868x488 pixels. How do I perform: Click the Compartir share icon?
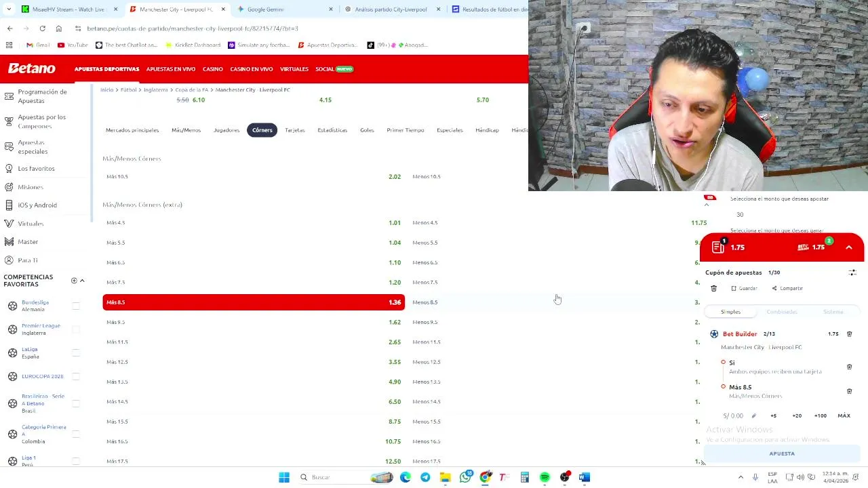click(x=774, y=289)
